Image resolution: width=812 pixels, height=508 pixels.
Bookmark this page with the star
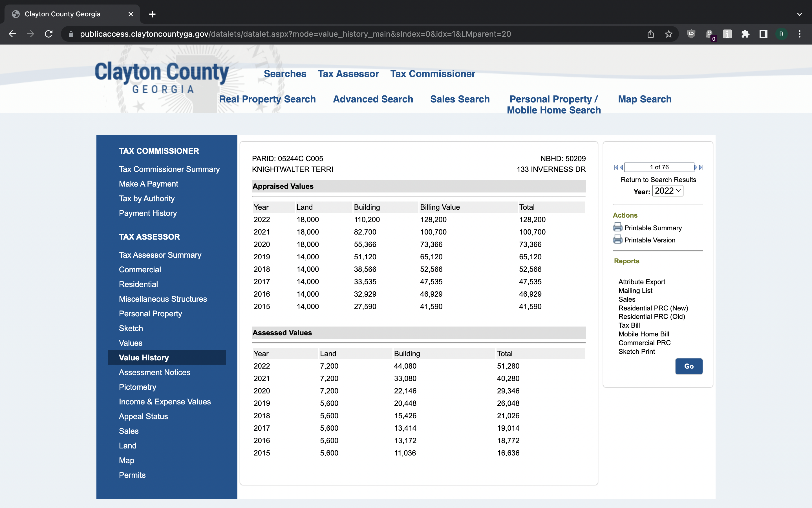669,34
